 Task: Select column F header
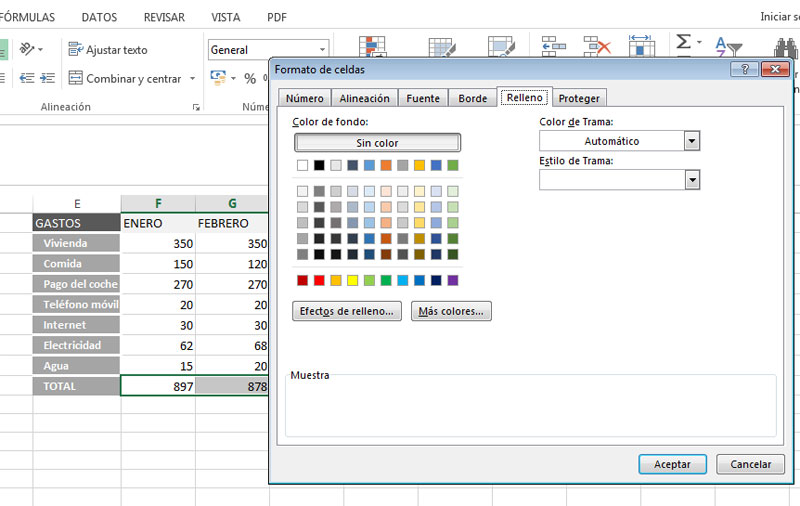click(x=158, y=204)
